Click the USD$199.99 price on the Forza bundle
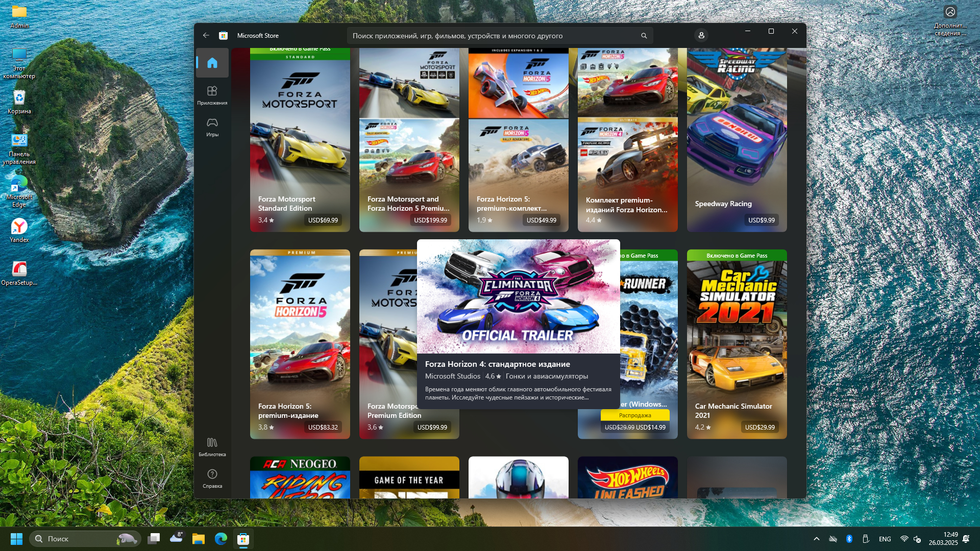The image size is (980, 551). (x=430, y=220)
